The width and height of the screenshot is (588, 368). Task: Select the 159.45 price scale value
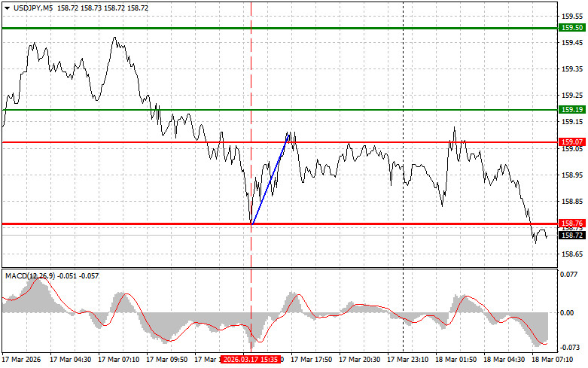[x=572, y=43]
